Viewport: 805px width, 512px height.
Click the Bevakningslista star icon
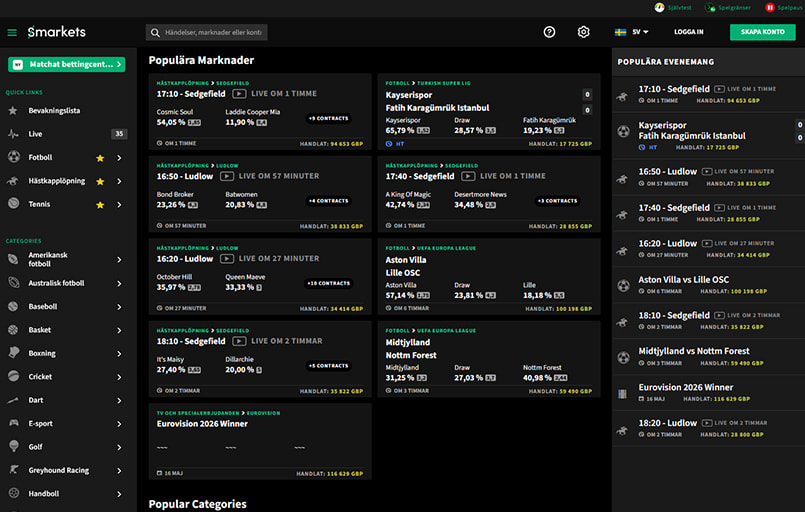13,110
